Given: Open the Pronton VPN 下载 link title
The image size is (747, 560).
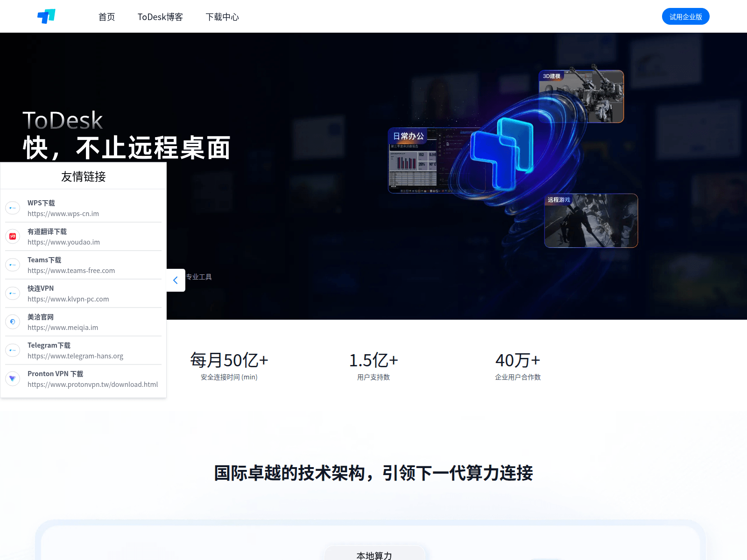Looking at the screenshot, I should point(56,374).
